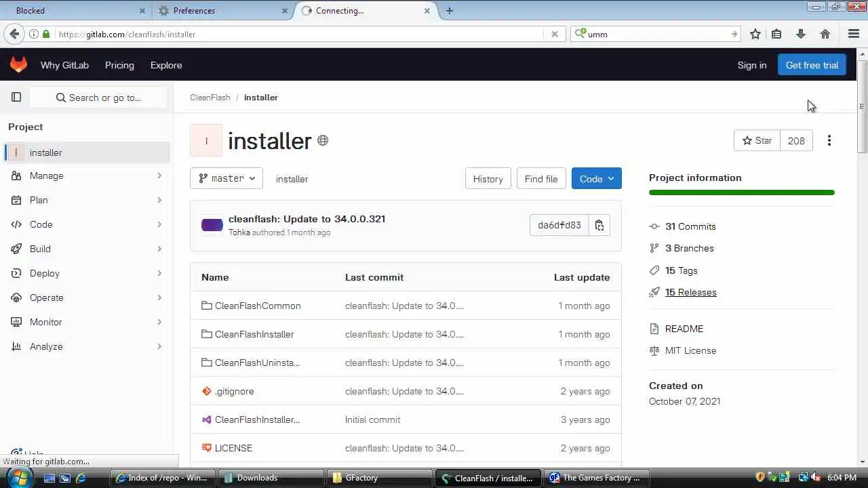Open the bookmarks list toolbar icon
This screenshot has height=488, width=868.
click(776, 34)
